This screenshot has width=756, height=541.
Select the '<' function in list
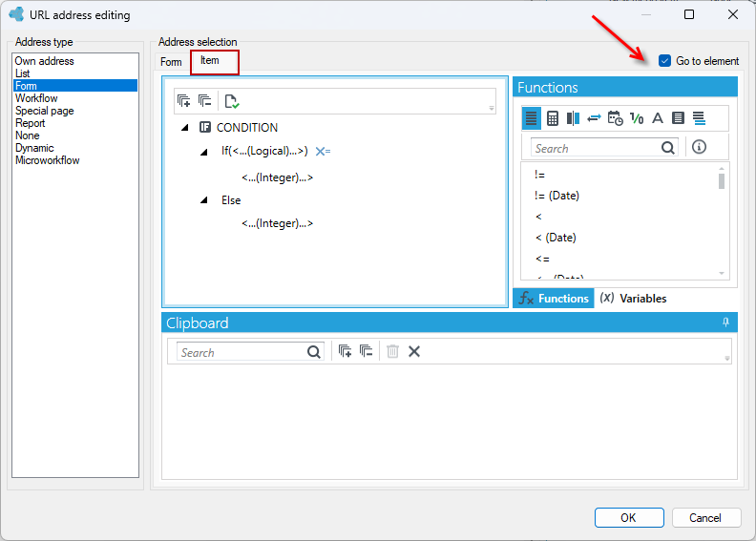(538, 217)
